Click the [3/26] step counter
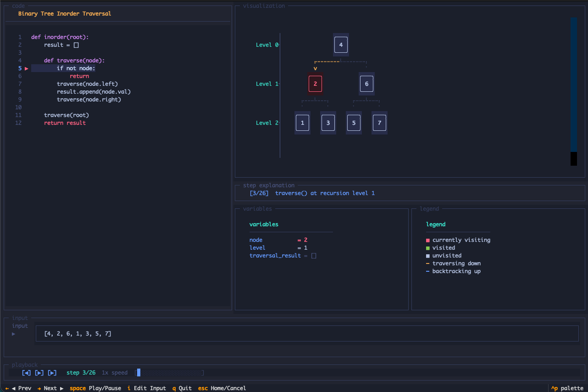 [259, 193]
